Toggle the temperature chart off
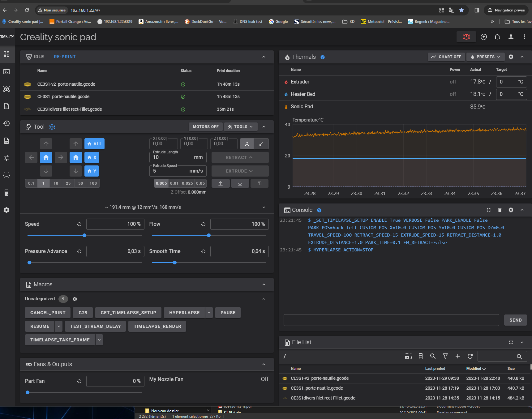This screenshot has height=419, width=532. pos(446,57)
